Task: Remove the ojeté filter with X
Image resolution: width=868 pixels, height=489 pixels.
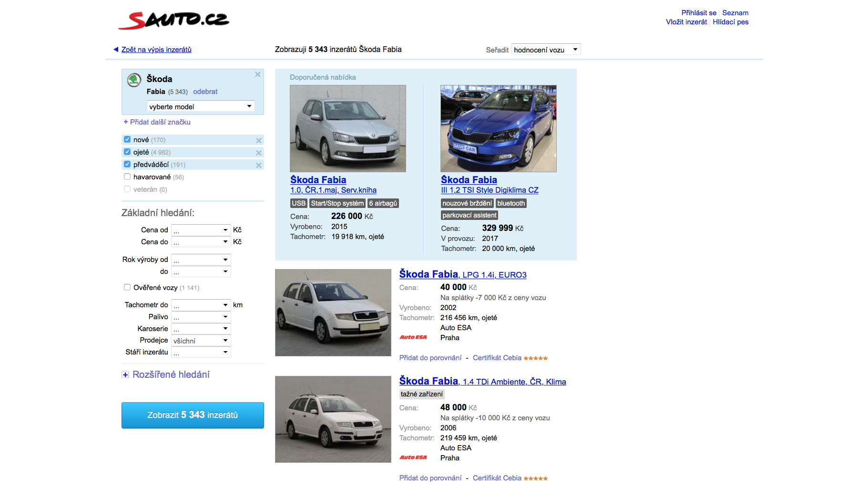Action: click(x=258, y=153)
